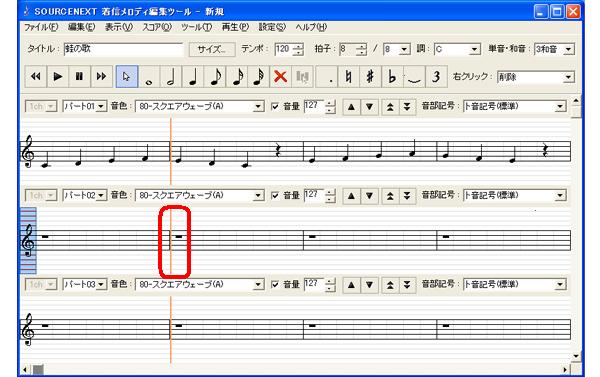
Task: Apply the sharp accidental
Action: (370, 77)
